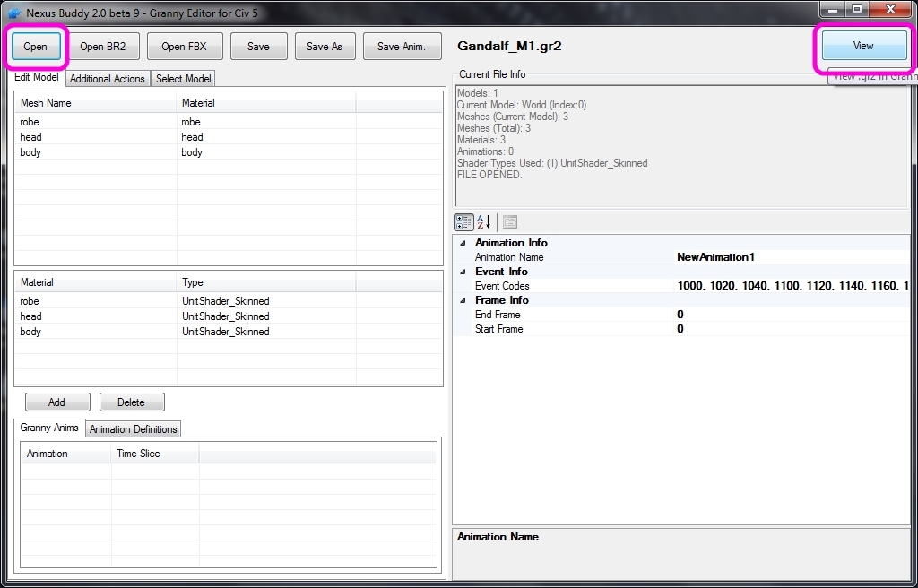Viewport: 918px width, 588px height.
Task: Delete the selected material
Action: pyautogui.click(x=131, y=402)
